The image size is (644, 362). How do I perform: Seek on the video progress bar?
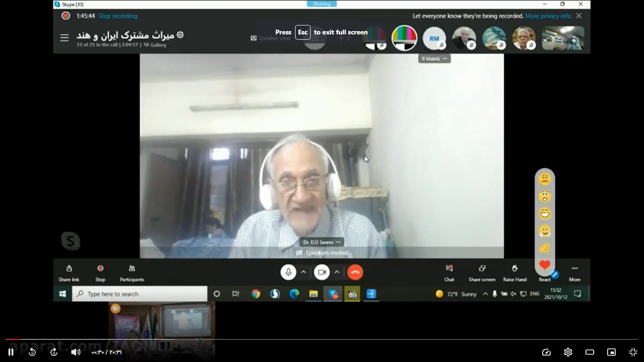(x=322, y=339)
